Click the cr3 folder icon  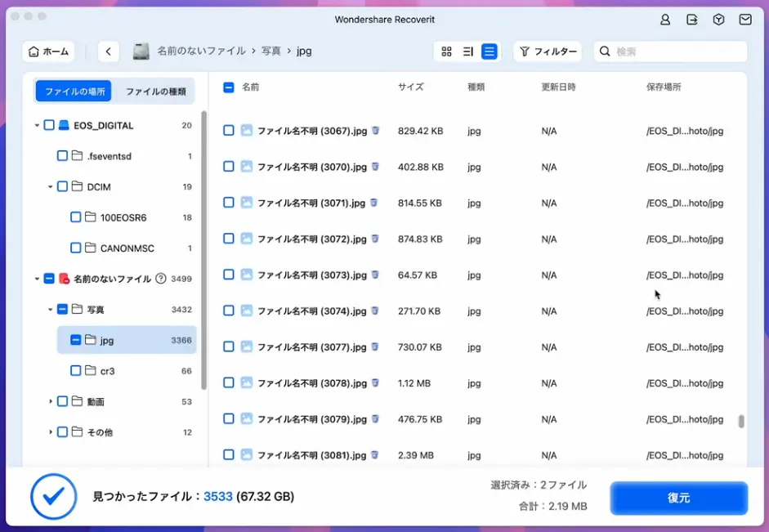(90, 371)
